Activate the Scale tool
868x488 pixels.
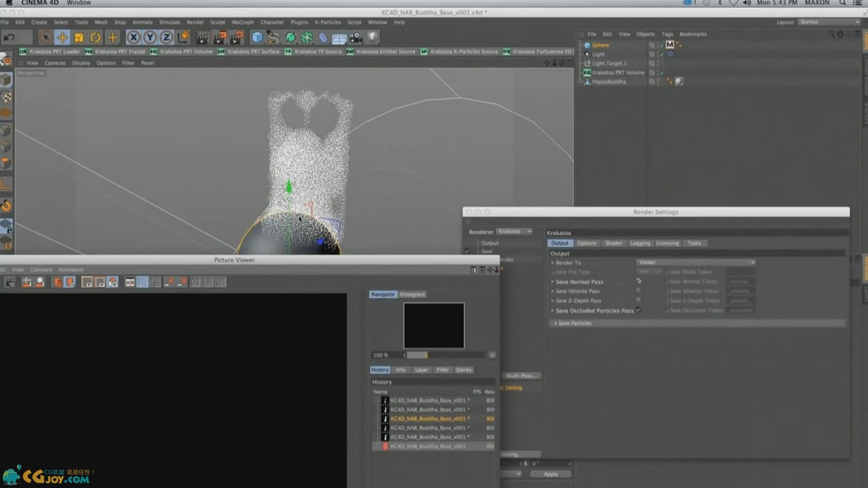pos(79,38)
